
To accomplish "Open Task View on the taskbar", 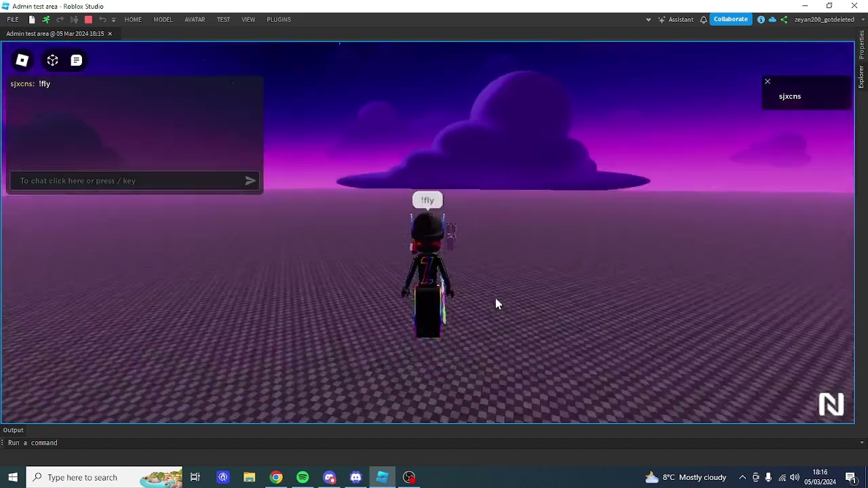I will click(195, 477).
